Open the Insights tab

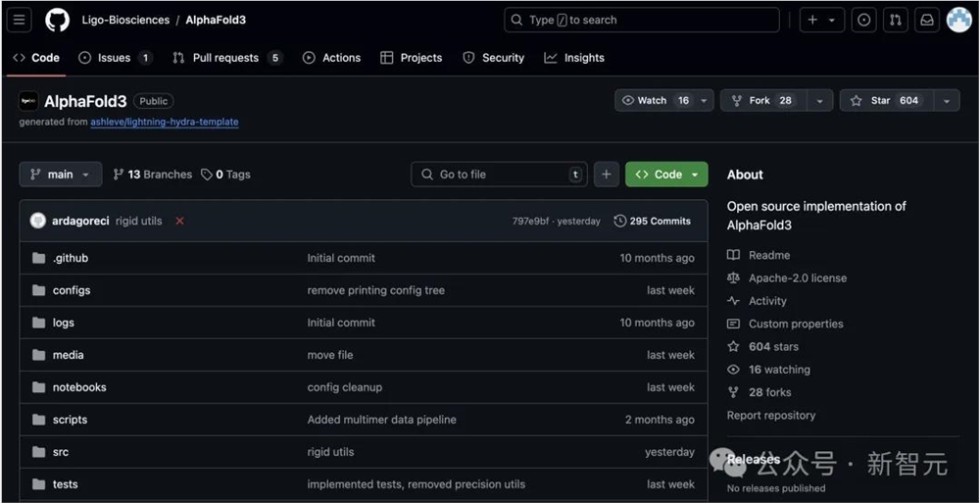tap(574, 58)
